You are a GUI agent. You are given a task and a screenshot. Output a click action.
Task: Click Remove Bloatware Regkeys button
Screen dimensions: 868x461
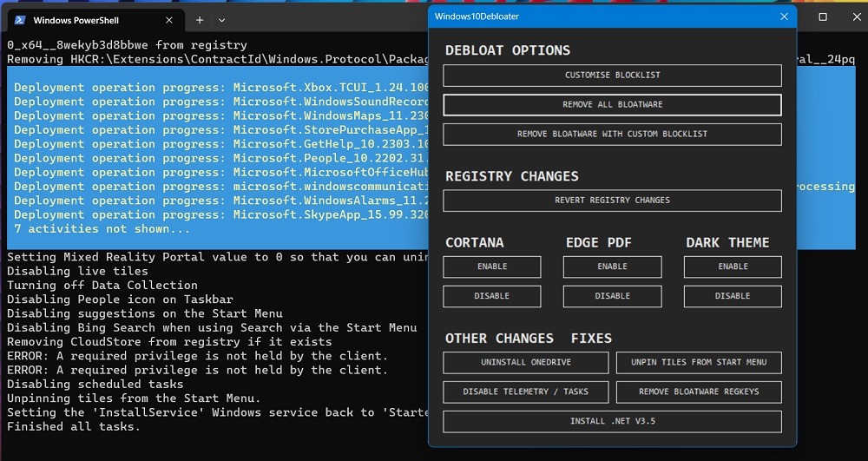tap(699, 392)
